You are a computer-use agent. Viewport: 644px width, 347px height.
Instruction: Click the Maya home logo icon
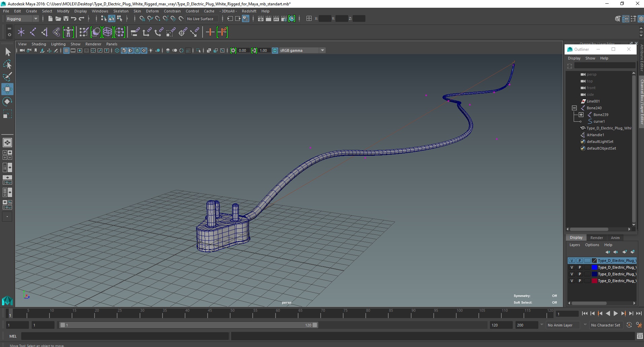click(x=7, y=301)
